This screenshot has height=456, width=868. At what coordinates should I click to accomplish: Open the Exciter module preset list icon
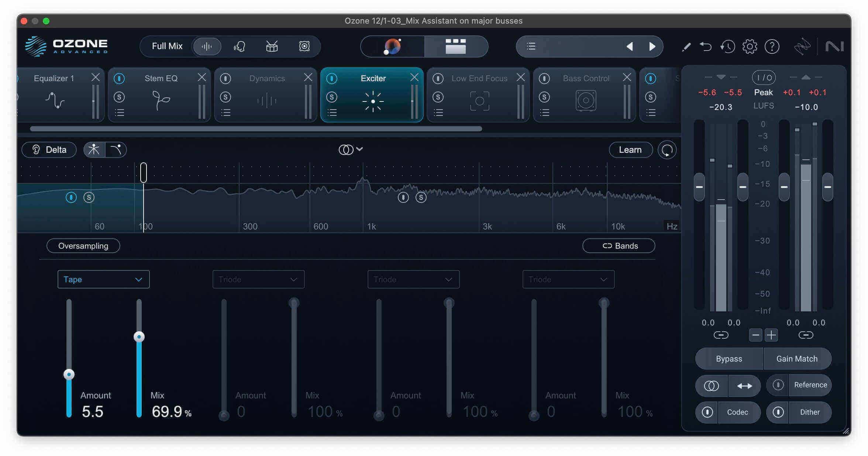pos(332,113)
